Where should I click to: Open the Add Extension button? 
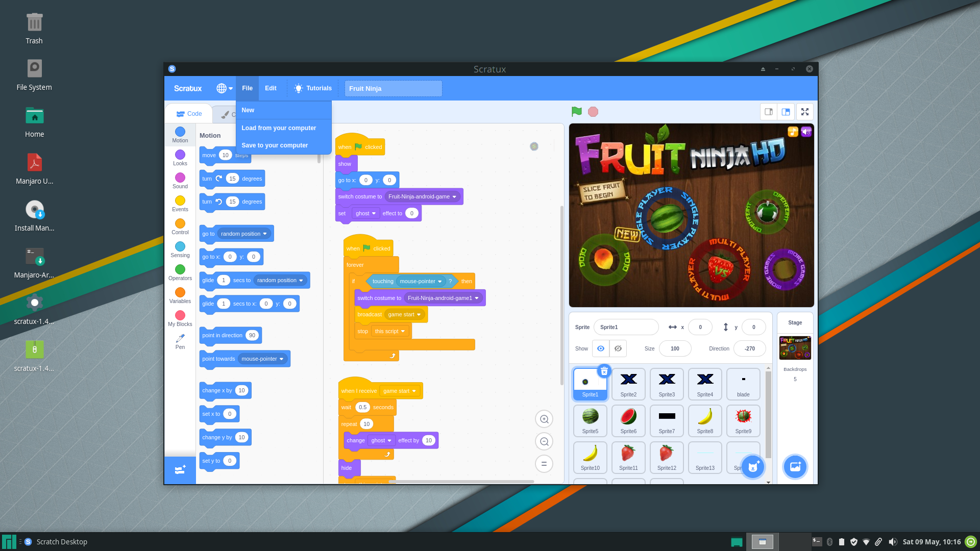[x=180, y=470]
